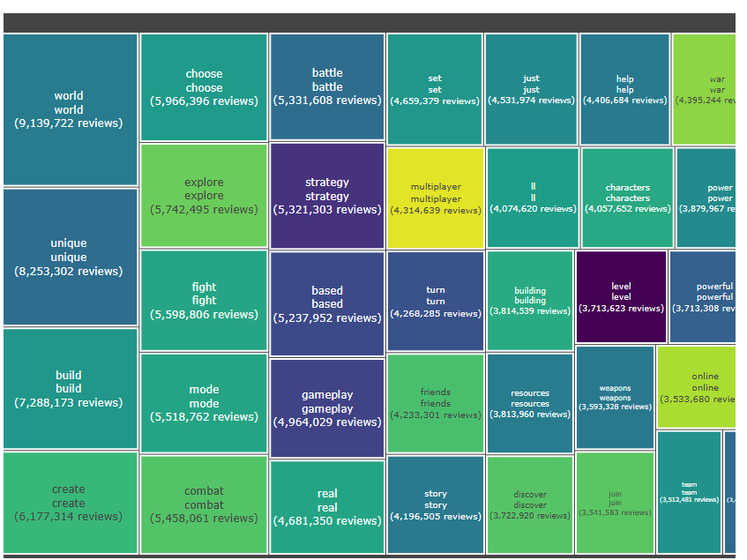Select the 'fight' treemap block

click(x=204, y=300)
